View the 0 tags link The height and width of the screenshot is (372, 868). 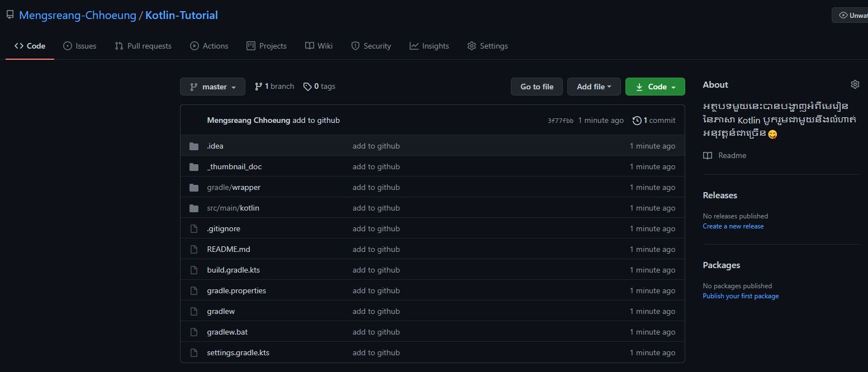coord(319,87)
